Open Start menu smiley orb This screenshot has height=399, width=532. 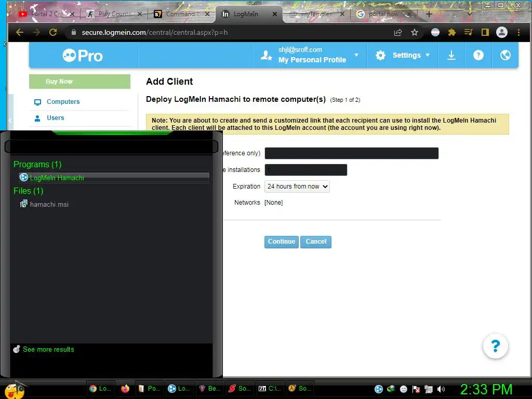click(15, 390)
